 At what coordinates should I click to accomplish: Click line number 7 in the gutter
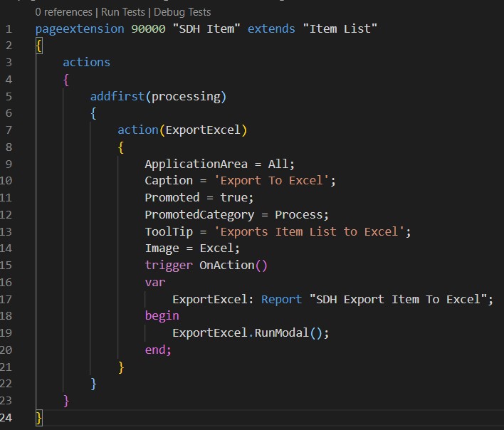coord(9,130)
